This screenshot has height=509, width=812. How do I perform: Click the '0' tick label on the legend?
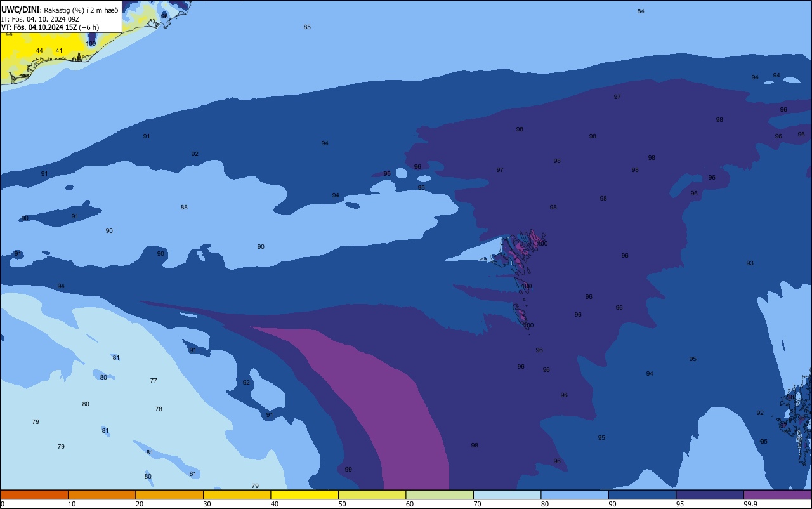(3, 504)
